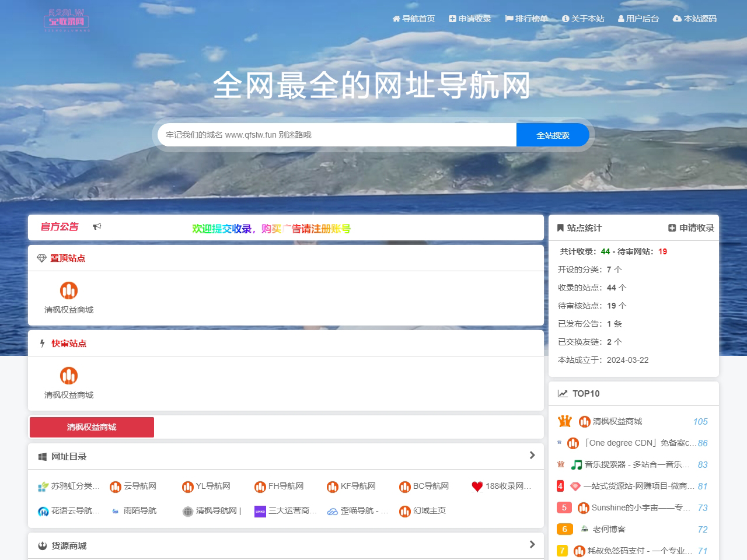Viewport: 747px width, 560px height.
Task: Click the crown icon beside the TOP10 first entry
Action: point(564,421)
